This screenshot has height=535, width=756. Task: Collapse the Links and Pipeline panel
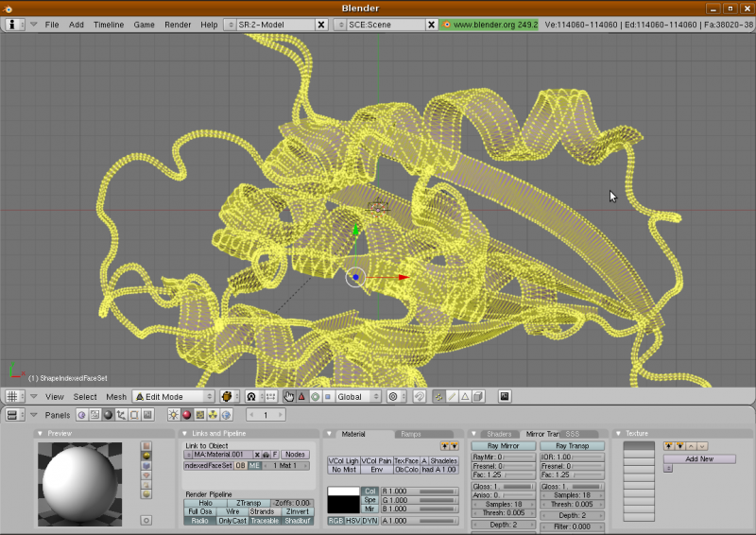[x=184, y=434]
